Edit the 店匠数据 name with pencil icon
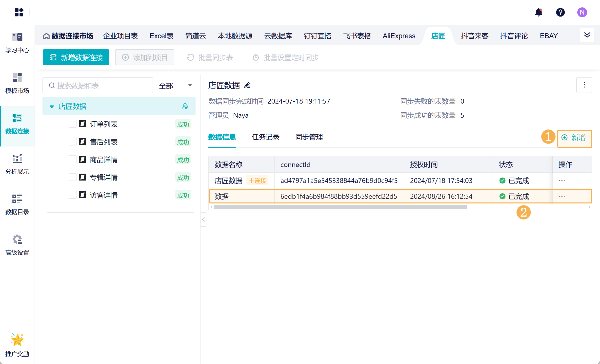The height and width of the screenshot is (364, 600). [x=247, y=85]
